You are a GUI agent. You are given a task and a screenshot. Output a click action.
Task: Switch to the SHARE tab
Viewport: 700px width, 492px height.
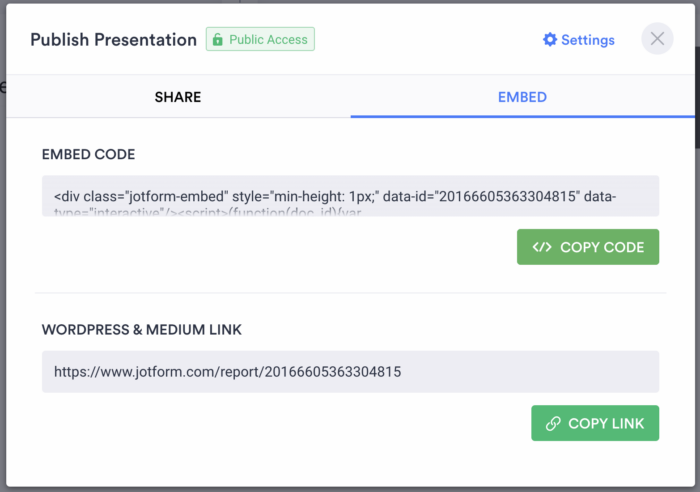(177, 97)
